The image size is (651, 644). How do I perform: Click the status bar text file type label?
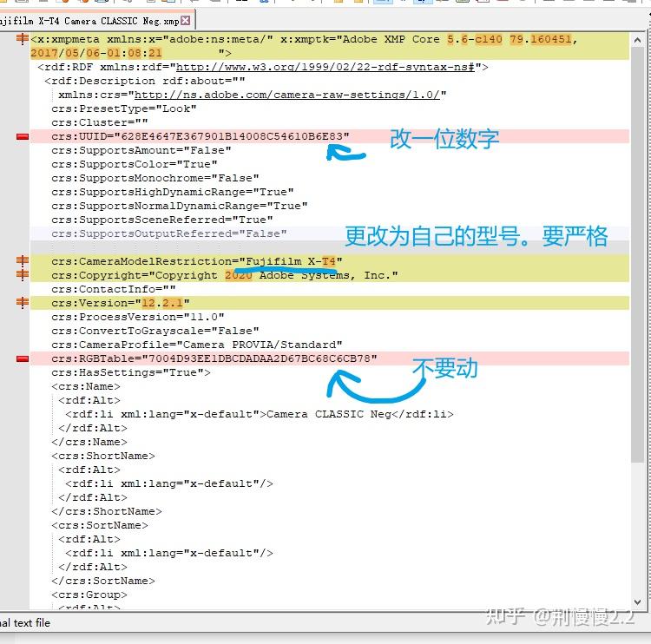coord(25,622)
